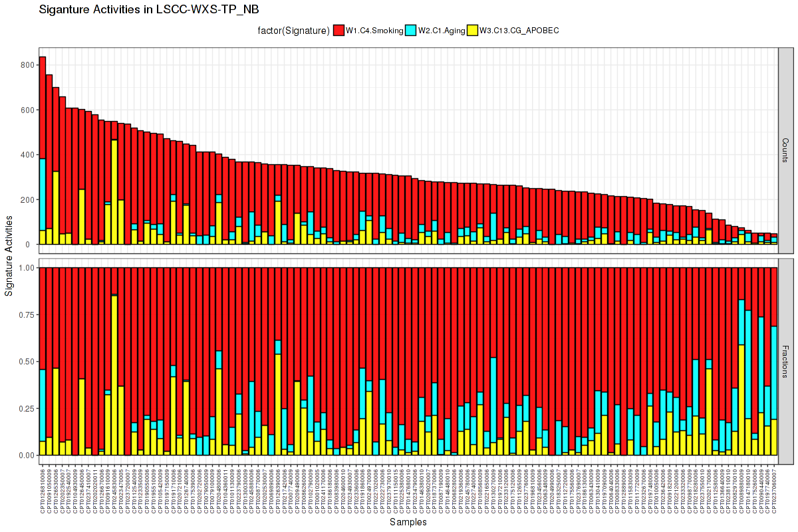Image resolution: width=798 pixels, height=532 pixels.
Task: Click the 0.50 tick label on Fractions axis
Action: (25, 361)
